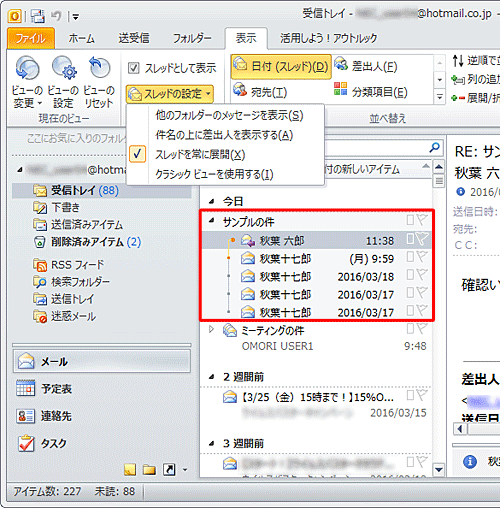Choose 件名の上に差出人を表示する menu item
Image resolution: width=500 pixels, height=508 pixels.
click(x=224, y=135)
